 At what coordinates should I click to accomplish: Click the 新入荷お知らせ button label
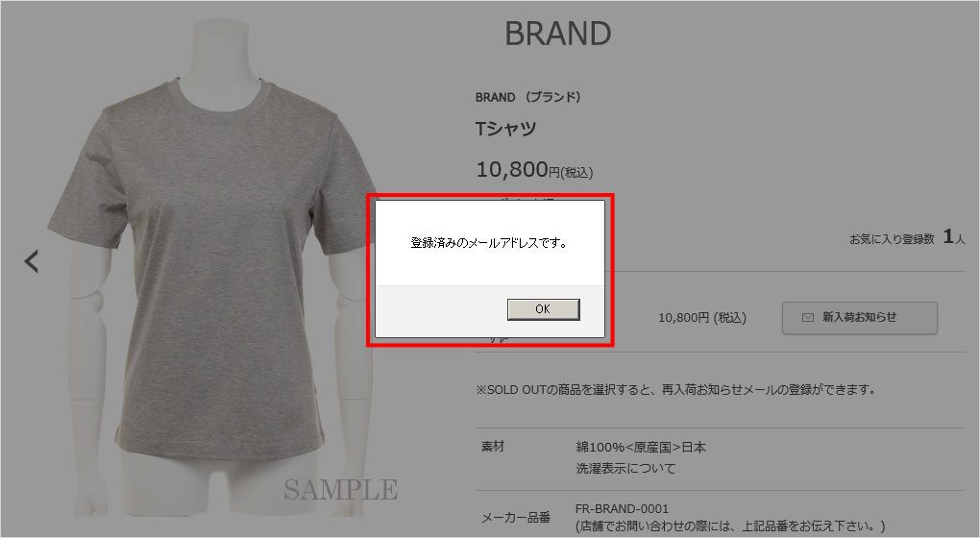[859, 317]
